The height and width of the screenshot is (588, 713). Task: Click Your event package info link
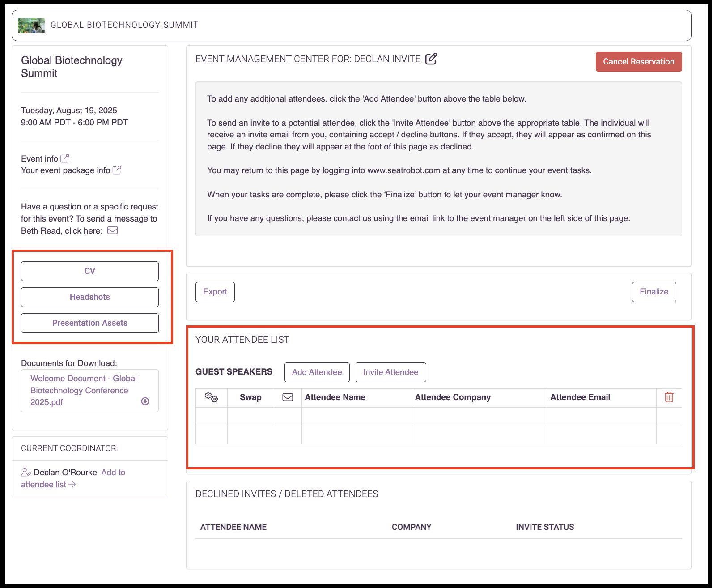tap(65, 170)
